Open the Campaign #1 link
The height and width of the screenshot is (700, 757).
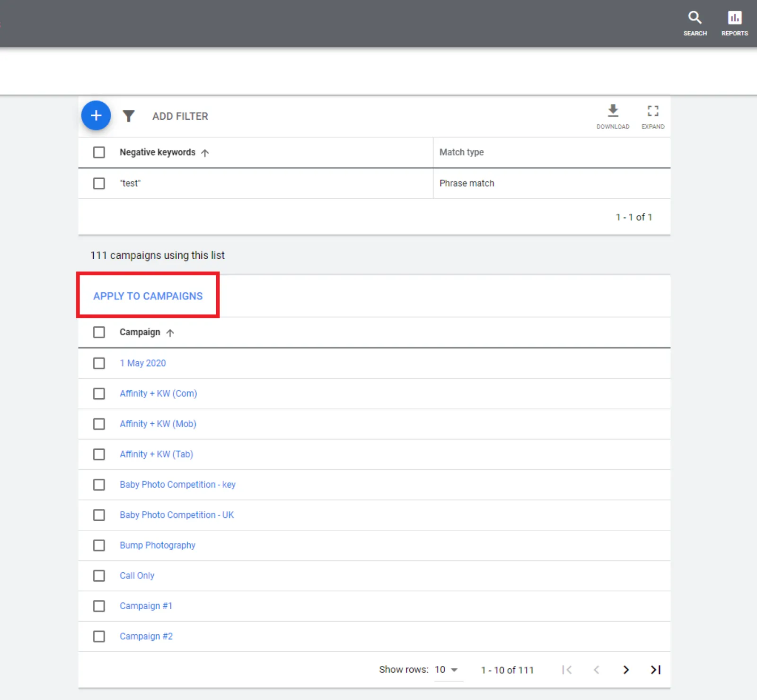click(x=146, y=606)
